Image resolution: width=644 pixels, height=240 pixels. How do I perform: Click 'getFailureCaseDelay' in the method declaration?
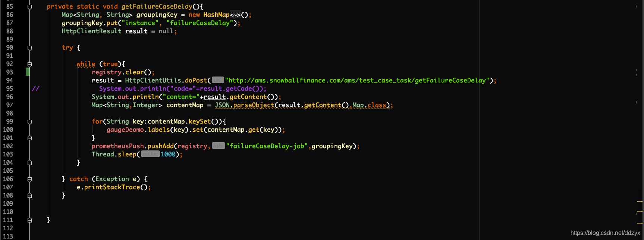(x=157, y=6)
